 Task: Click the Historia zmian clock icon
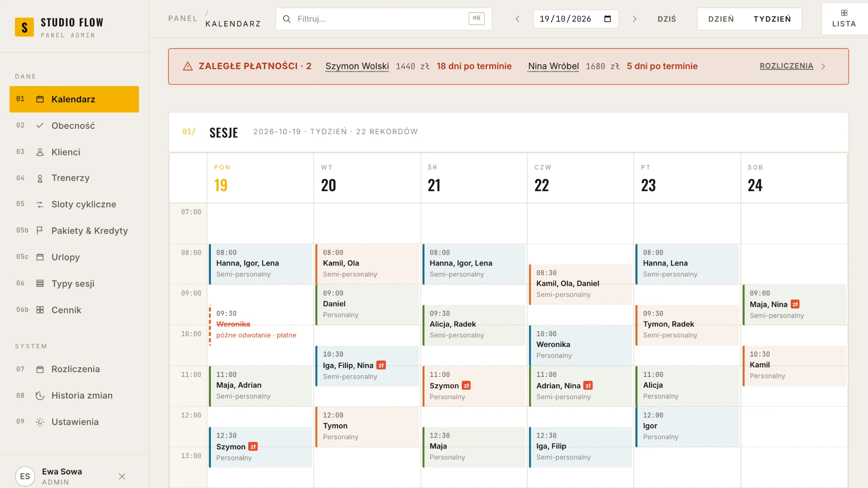(40, 396)
